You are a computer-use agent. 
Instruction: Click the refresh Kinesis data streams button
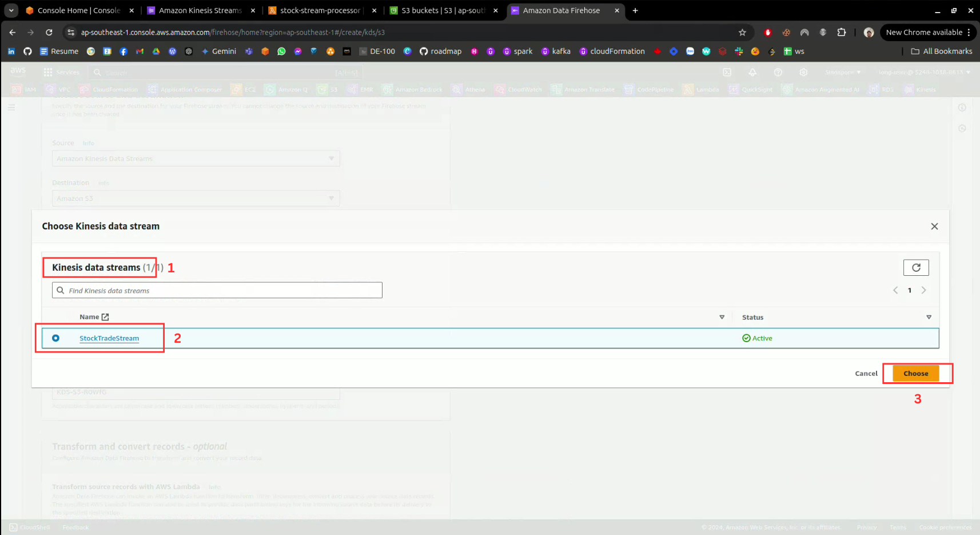coord(915,268)
